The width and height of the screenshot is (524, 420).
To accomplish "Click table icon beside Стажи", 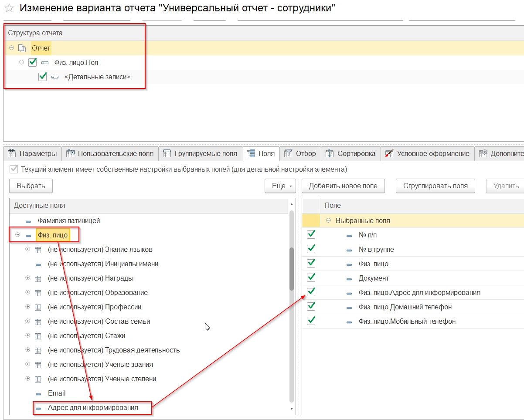I will click(x=38, y=336).
